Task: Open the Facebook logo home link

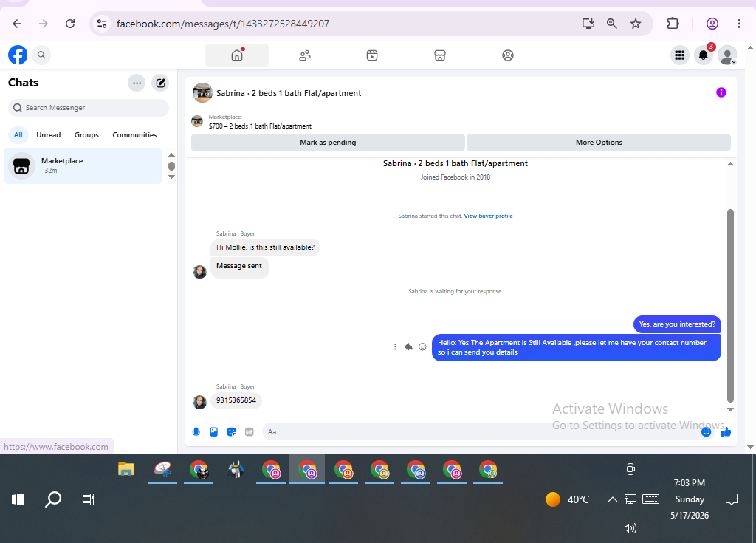Action: tap(18, 55)
